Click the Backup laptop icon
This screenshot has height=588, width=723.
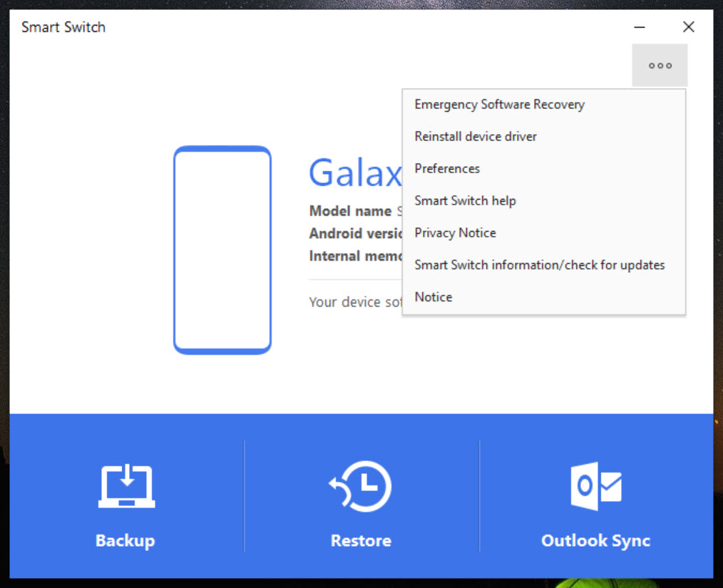[x=126, y=486]
